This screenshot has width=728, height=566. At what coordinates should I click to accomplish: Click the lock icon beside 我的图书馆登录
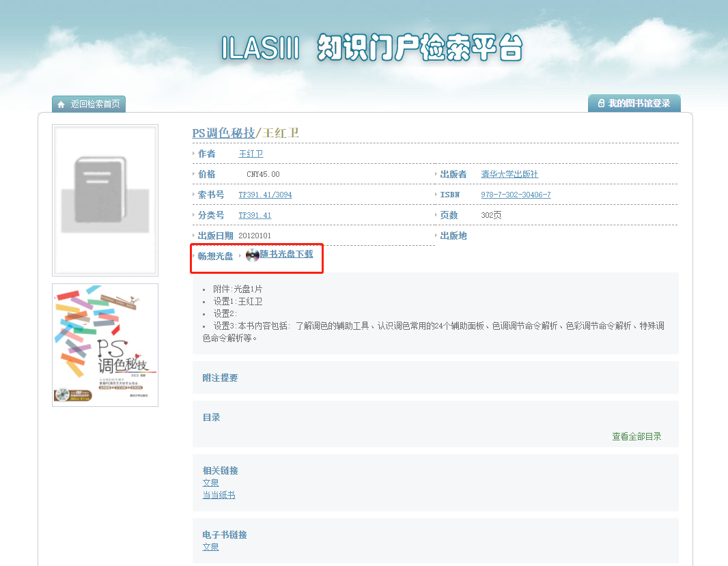point(601,104)
